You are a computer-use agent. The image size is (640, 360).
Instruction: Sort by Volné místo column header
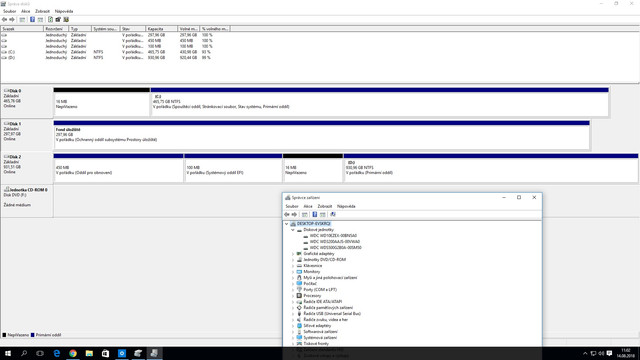[189, 29]
